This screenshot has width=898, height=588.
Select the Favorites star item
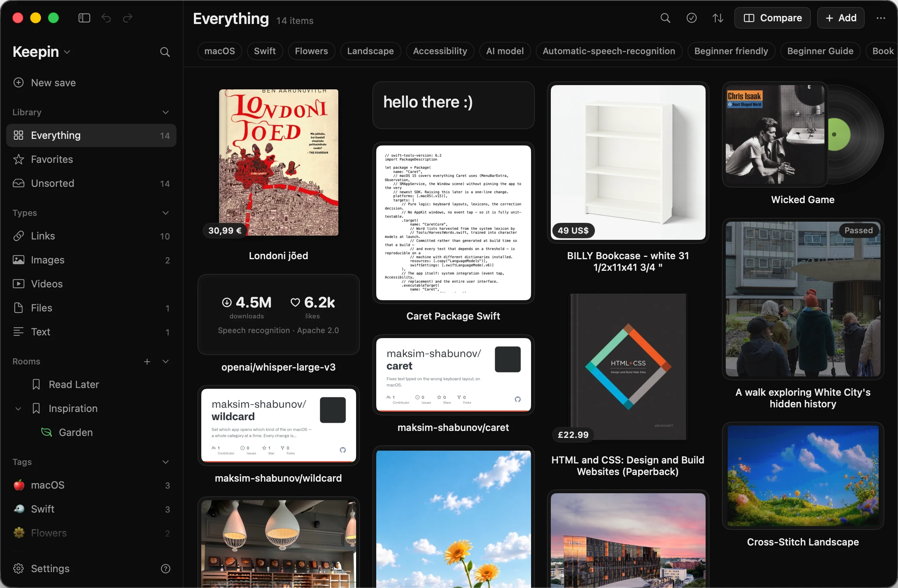pyautogui.click(x=91, y=159)
